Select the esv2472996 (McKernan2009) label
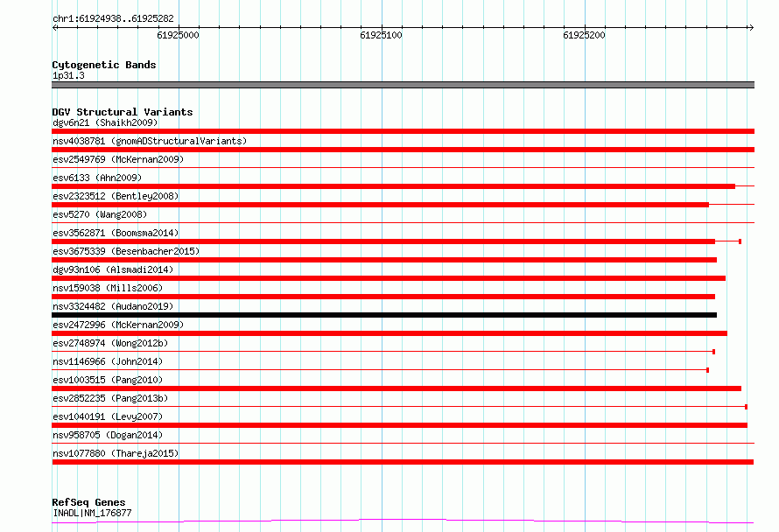This screenshot has height=532, width=779. click(118, 325)
